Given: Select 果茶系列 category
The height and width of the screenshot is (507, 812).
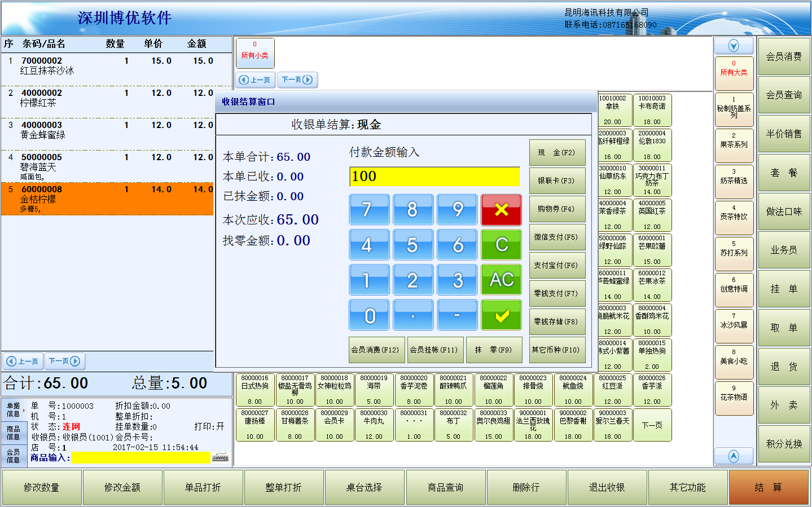Looking at the screenshot, I should pos(734,146).
